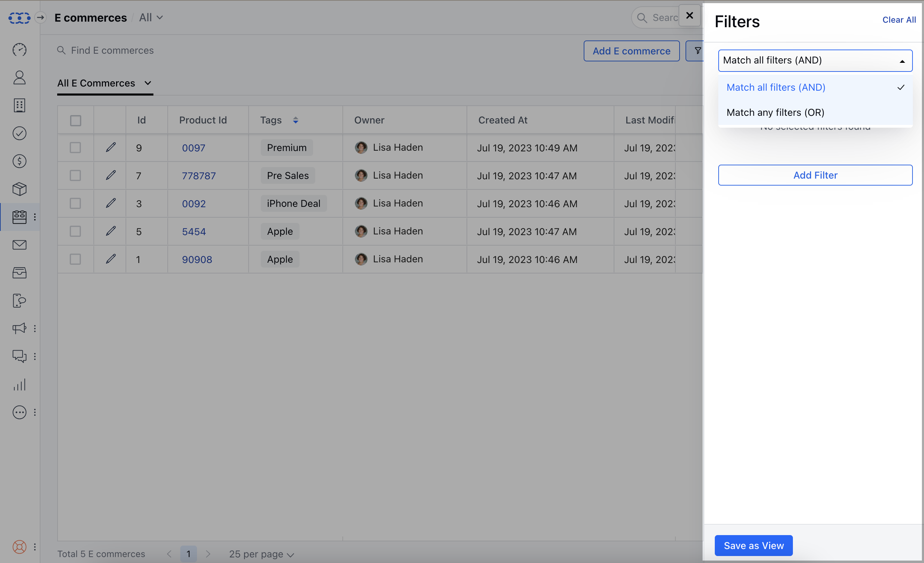This screenshot has width=924, height=563.
Task: Collapse the Match all filters combo box
Action: pos(815,60)
